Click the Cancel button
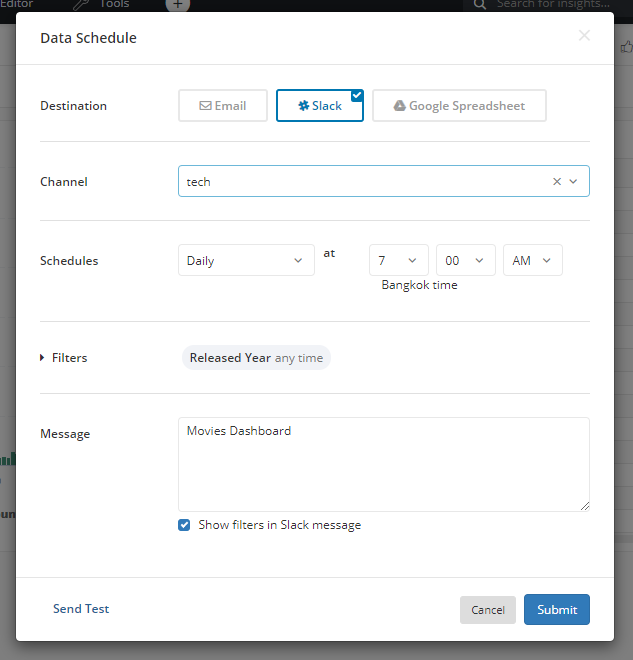633x660 pixels. (x=487, y=610)
